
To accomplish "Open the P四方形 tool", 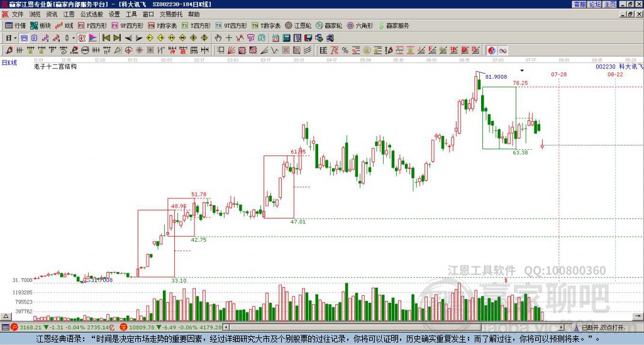I will [x=92, y=25].
